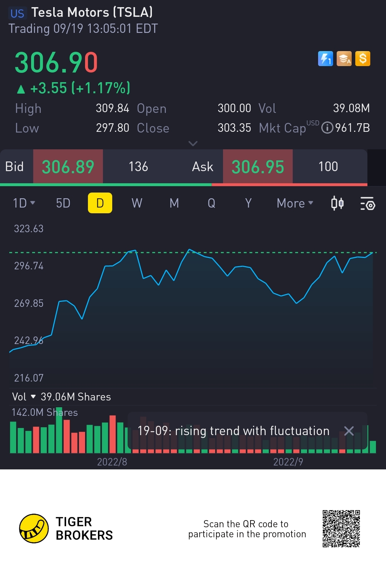Viewport: 386px width, 588px height.
Task: Tap the promotion QR code
Action: point(341,529)
